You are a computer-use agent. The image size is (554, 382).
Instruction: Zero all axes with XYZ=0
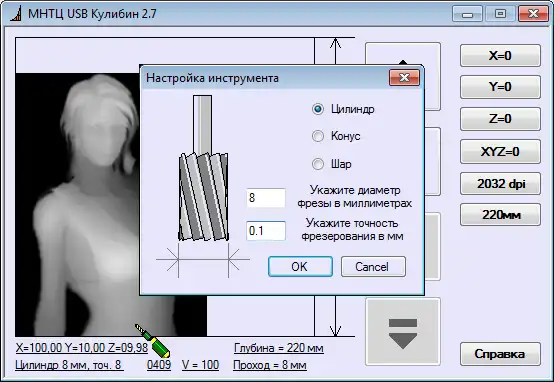[x=500, y=152]
